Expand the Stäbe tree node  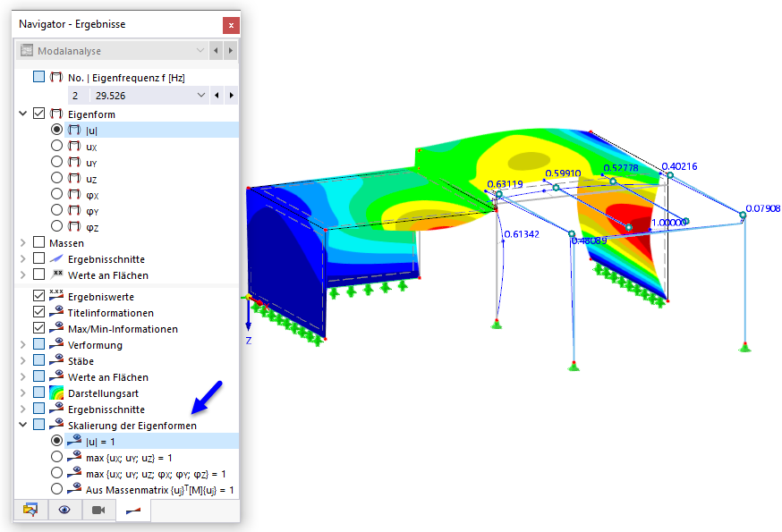[23, 360]
